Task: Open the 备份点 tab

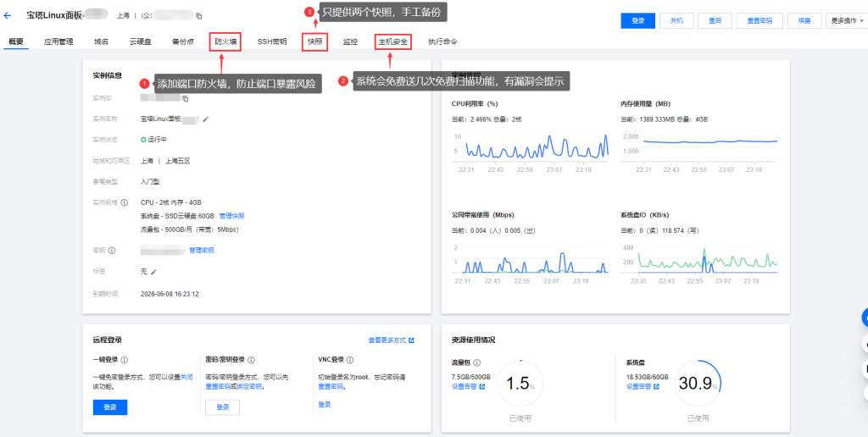Action: (183, 41)
